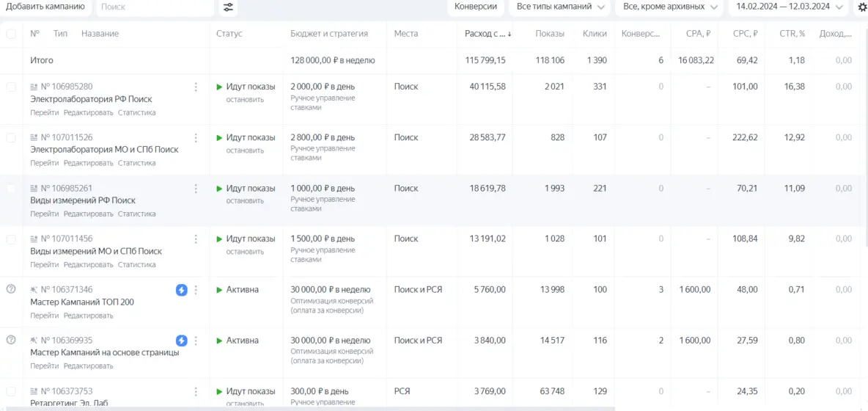Click question mark icon beside campaign № 106369935

click(10, 340)
